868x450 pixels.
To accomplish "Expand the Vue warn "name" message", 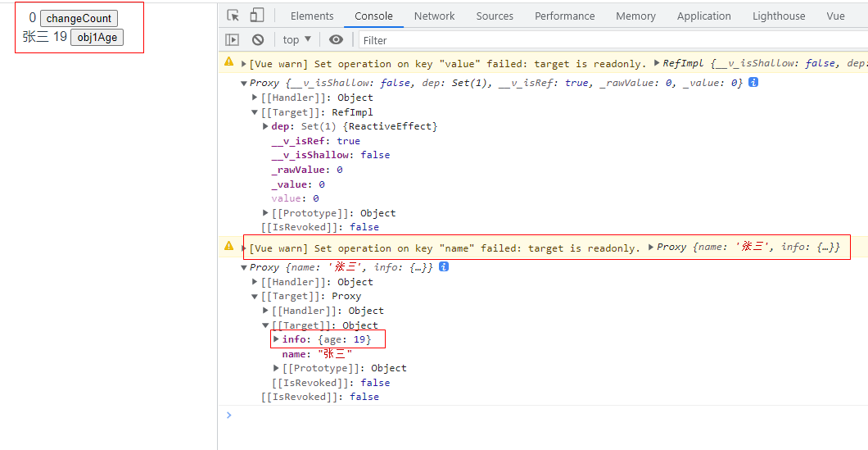I will point(244,248).
